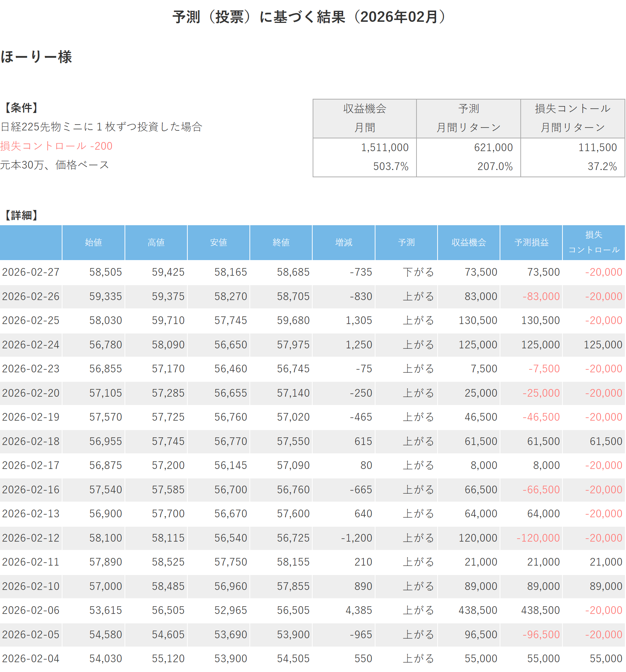Screen dimensions: 626x672
Task: Click the 終値 column header
Action: 281,242
